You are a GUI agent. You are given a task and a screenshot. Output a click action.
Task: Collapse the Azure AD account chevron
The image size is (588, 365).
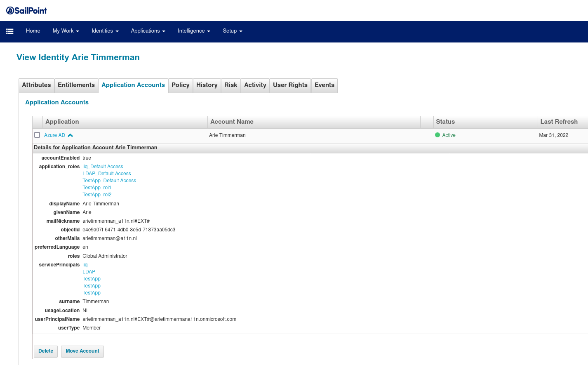pos(70,135)
